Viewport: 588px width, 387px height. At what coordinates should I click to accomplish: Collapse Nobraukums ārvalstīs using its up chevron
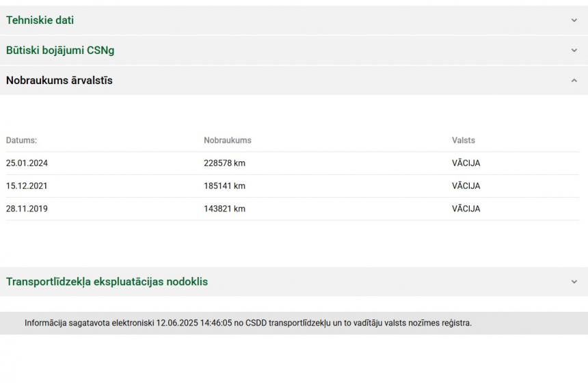click(x=574, y=81)
